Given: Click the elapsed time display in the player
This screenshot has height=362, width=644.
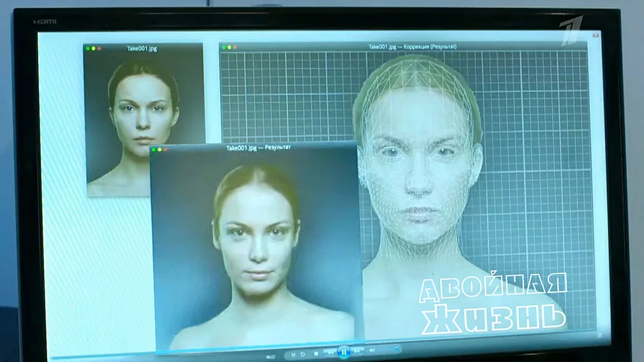Looking at the screenshot, I should pyautogui.click(x=270, y=356).
